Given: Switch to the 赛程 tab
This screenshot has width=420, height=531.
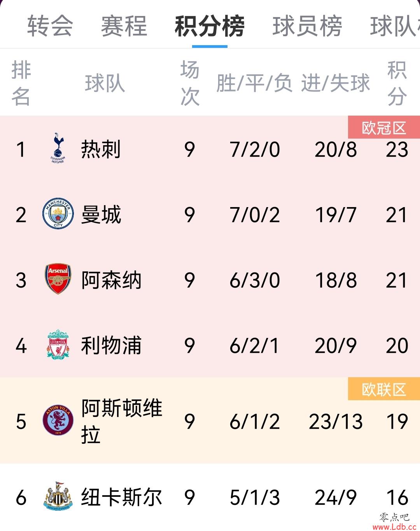Looking at the screenshot, I should [x=124, y=26].
